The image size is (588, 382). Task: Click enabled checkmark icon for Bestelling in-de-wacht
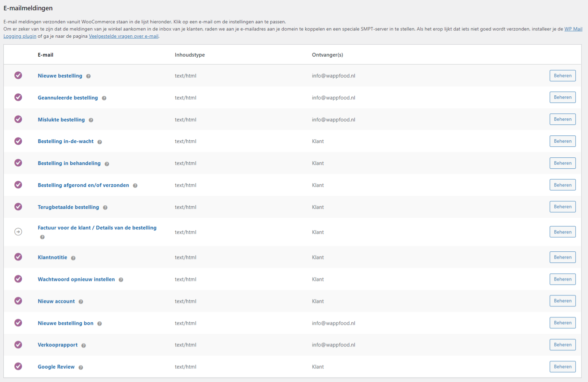pyautogui.click(x=18, y=141)
